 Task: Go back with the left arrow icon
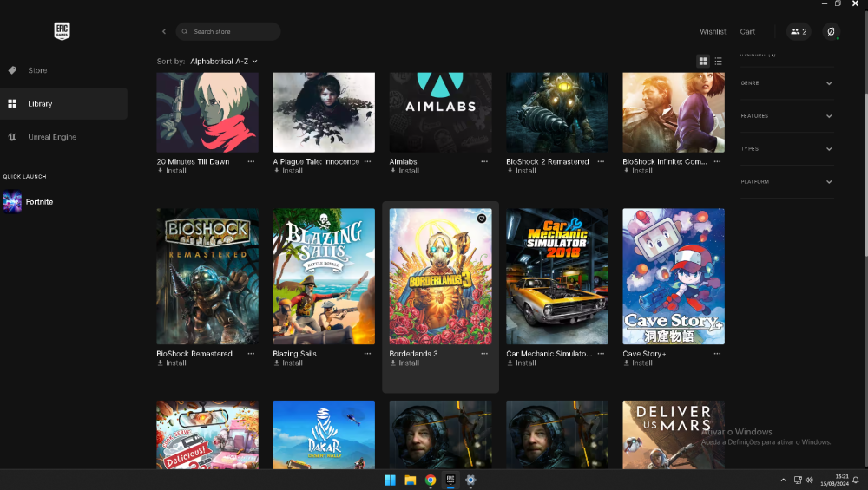[164, 31]
